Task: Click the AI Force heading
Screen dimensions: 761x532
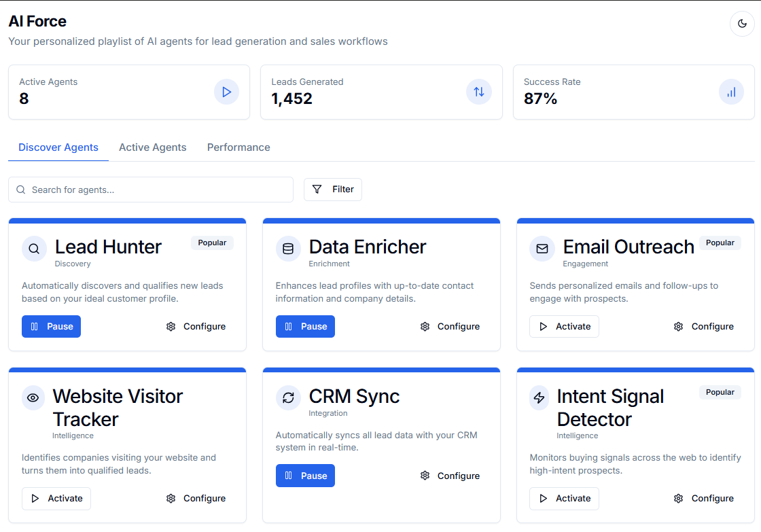Action: tap(37, 21)
